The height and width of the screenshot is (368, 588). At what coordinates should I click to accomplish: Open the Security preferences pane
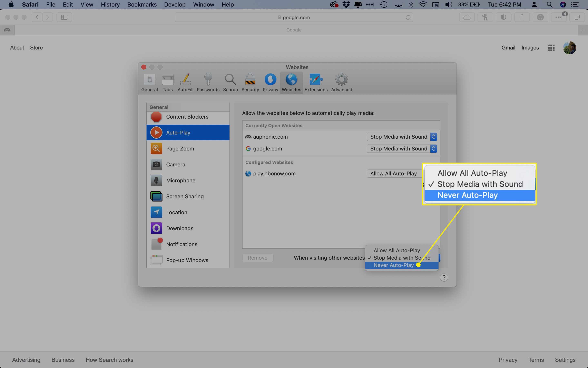click(x=250, y=83)
